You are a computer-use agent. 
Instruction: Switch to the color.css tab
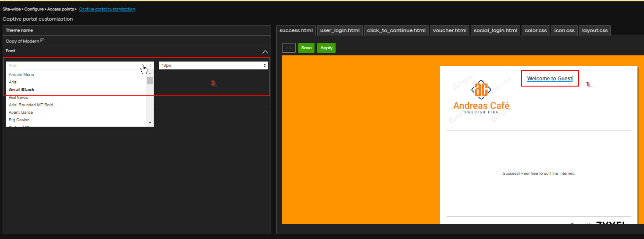pos(536,30)
